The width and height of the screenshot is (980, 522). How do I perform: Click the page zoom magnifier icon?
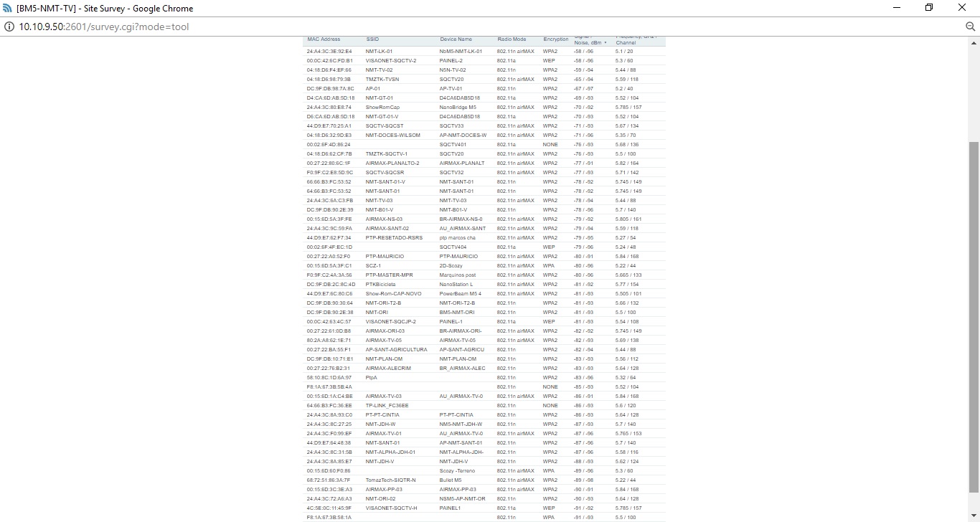pyautogui.click(x=970, y=27)
